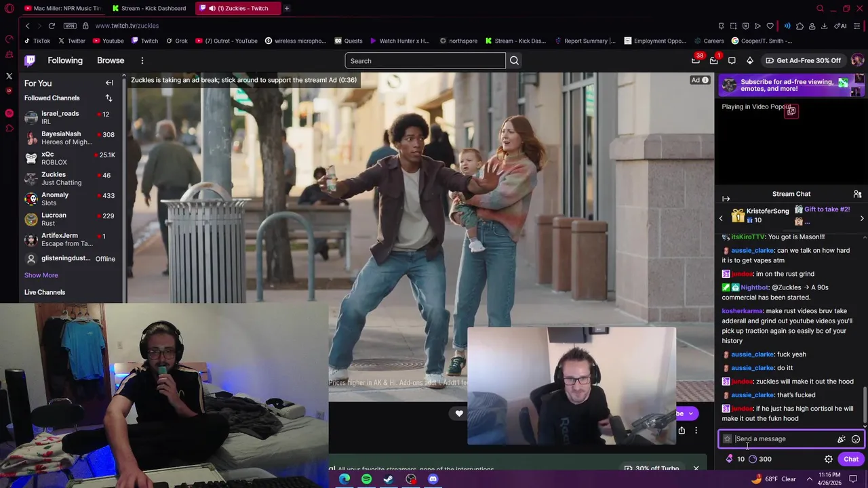Screen dimensions: 868x488
Task: Collapse the For You sidebar
Action: 109,83
